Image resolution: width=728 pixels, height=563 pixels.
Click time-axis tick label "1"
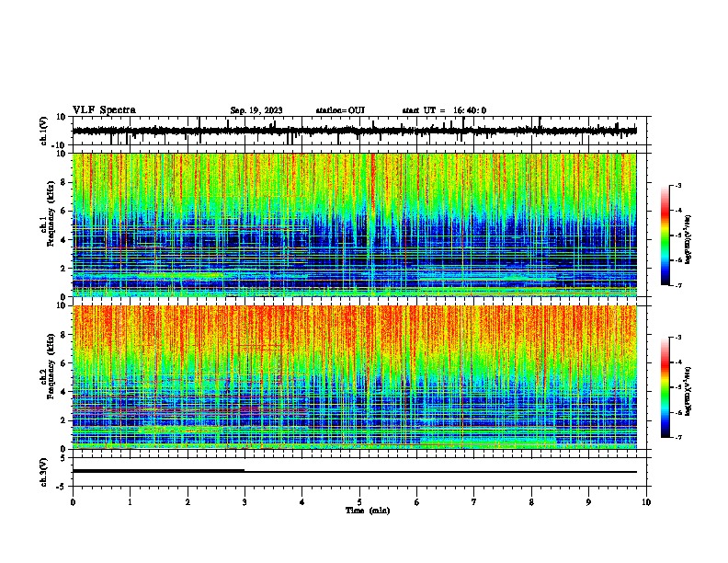pyautogui.click(x=130, y=502)
